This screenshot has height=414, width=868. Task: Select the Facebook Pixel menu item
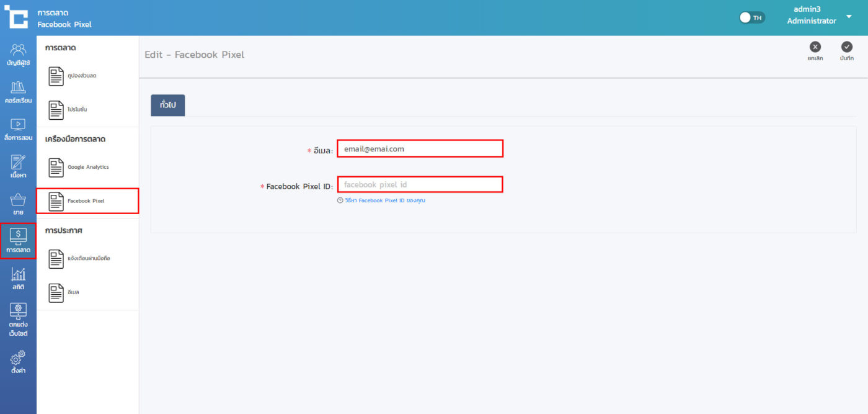point(87,201)
